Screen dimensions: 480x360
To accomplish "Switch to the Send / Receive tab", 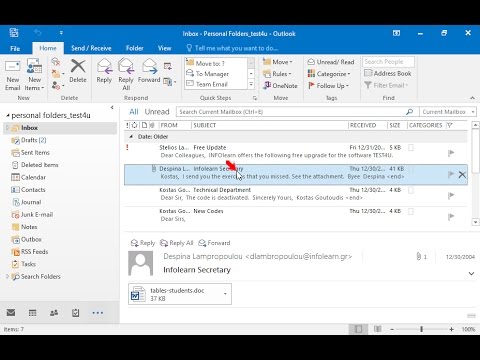I will point(91,48).
